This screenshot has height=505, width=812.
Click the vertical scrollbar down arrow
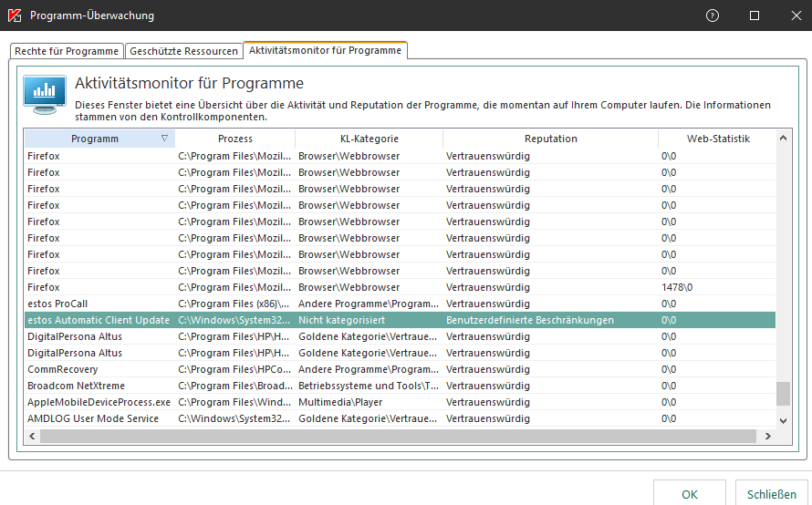784,420
